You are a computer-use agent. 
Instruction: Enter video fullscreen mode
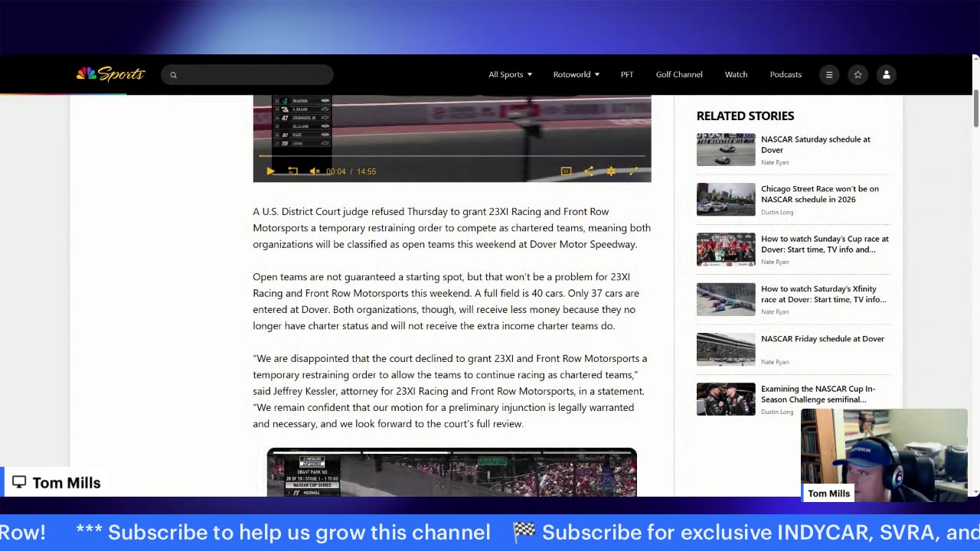click(x=633, y=171)
